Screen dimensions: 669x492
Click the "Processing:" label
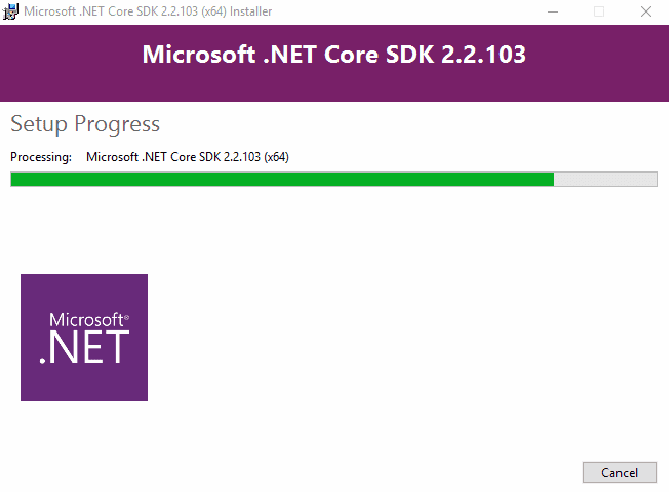click(41, 156)
